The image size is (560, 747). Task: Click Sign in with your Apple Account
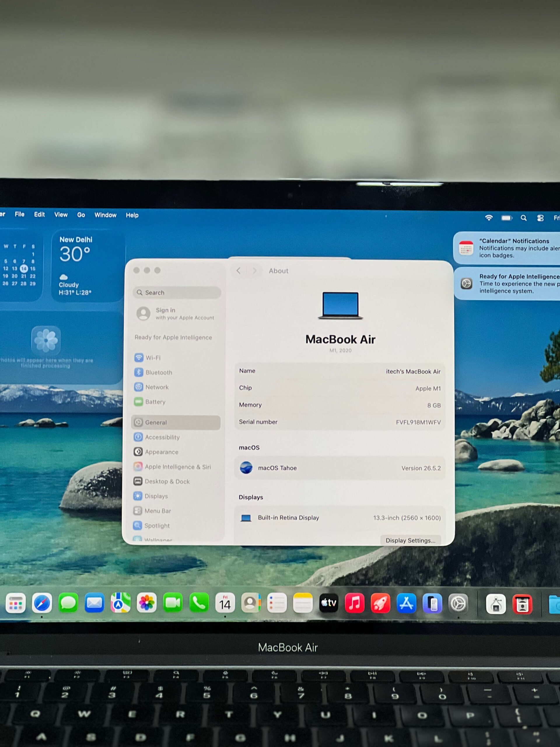click(x=176, y=313)
